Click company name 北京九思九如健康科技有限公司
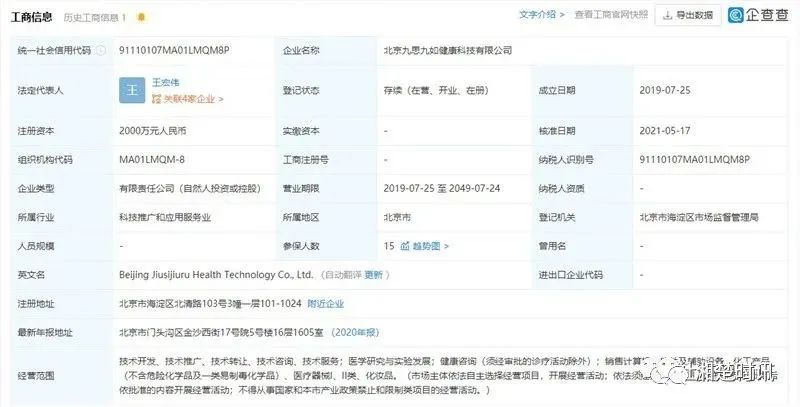The width and height of the screenshot is (800, 407). click(447, 50)
